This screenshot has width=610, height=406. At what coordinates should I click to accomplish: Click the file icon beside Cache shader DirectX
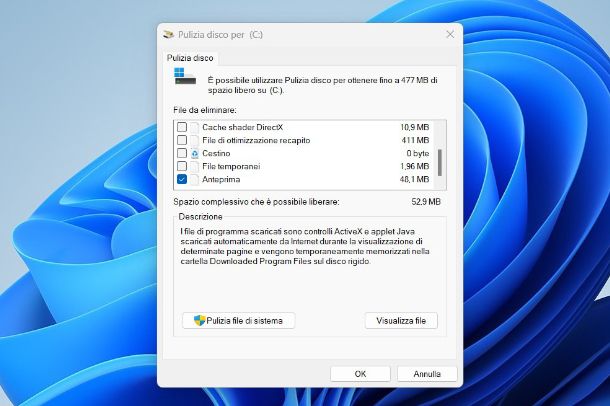click(195, 127)
